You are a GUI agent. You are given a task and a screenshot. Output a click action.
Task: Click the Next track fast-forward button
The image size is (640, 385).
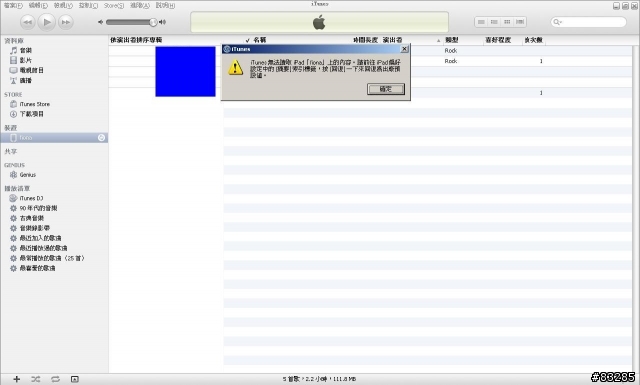(x=66, y=22)
